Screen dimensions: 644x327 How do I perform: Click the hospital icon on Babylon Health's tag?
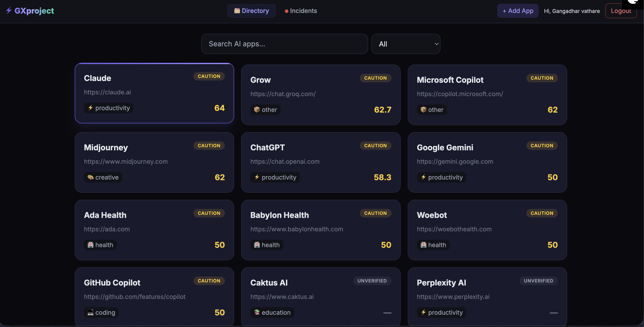[x=257, y=245]
